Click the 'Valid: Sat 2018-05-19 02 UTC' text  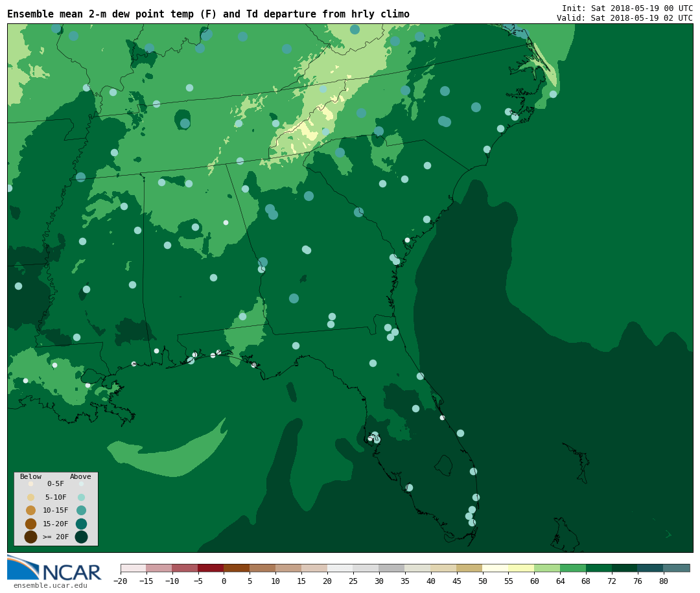point(625,18)
